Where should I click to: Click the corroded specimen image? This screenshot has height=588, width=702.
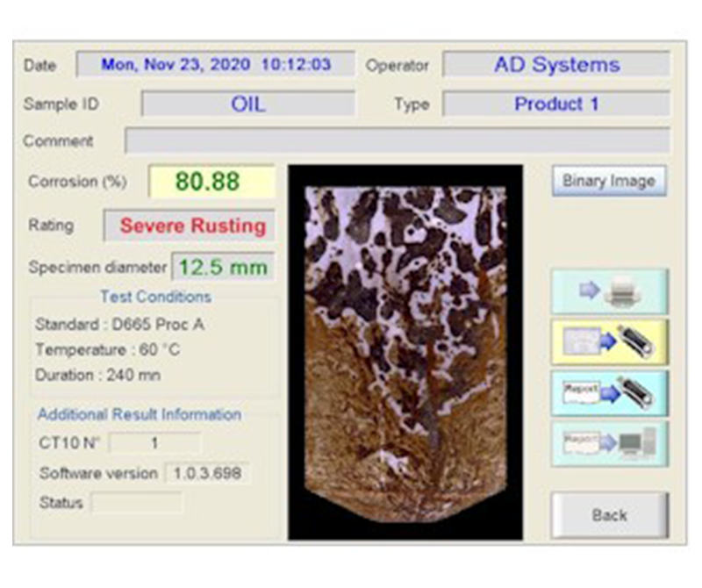coord(405,351)
